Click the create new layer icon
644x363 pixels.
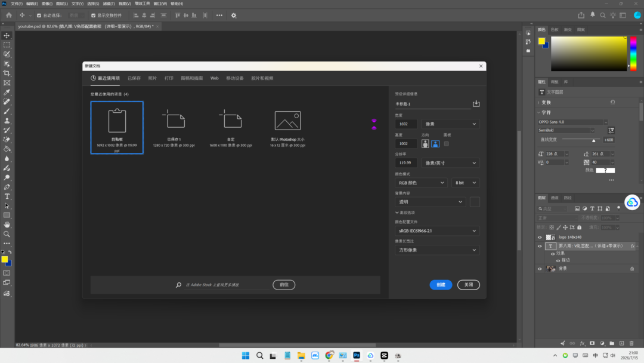[x=621, y=343]
